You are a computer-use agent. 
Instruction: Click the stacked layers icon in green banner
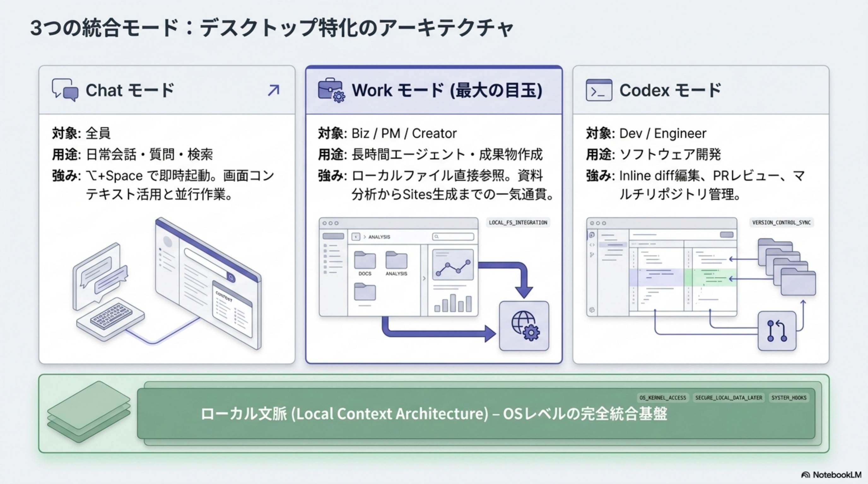point(89,412)
